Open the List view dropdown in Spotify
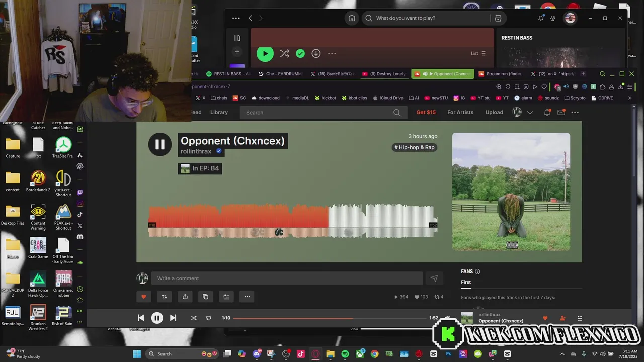Image resolution: width=644 pixels, height=362 pixels. coord(478,53)
